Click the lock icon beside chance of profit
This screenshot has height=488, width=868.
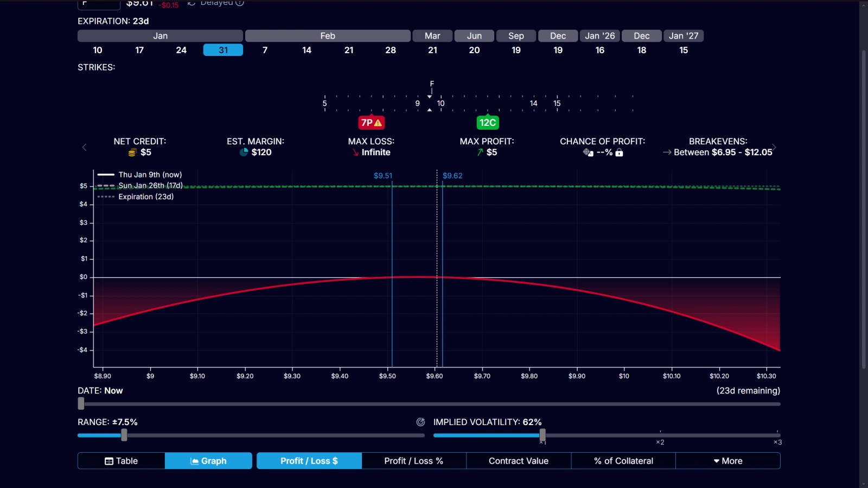coord(619,153)
